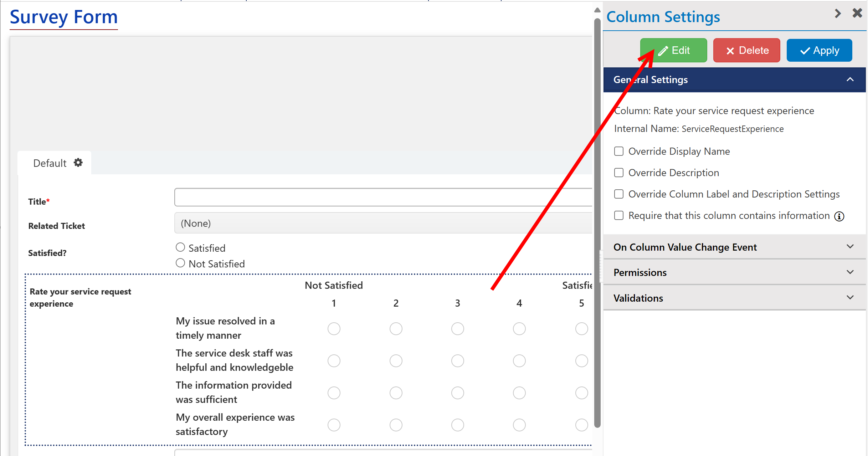Enable Override Display Name checkbox
Viewport: 868px width, 456px height.
coord(619,151)
